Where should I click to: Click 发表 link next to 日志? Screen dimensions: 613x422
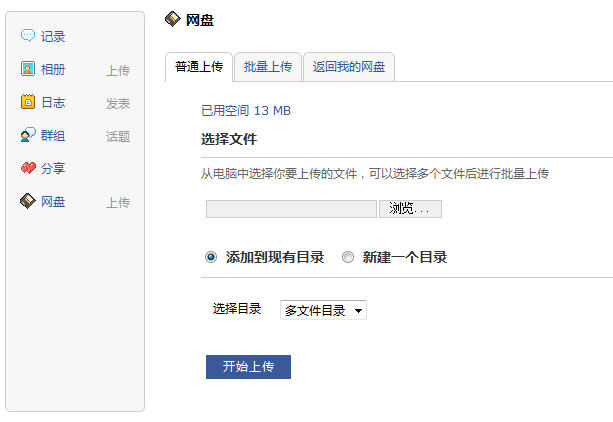[x=118, y=104]
